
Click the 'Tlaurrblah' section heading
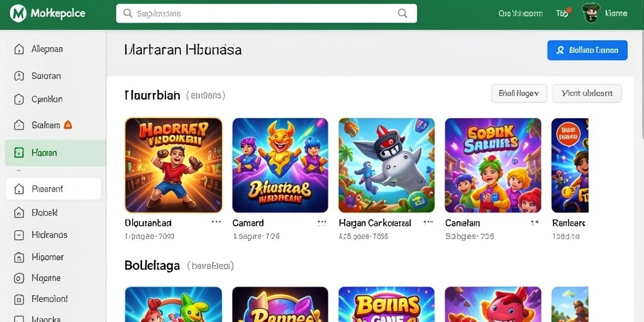pos(152,96)
